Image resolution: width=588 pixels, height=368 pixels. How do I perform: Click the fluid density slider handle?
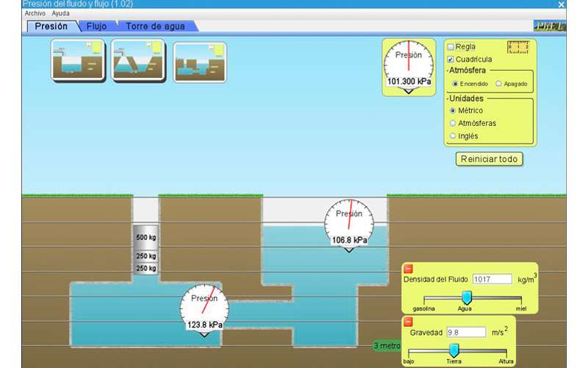tap(466, 297)
